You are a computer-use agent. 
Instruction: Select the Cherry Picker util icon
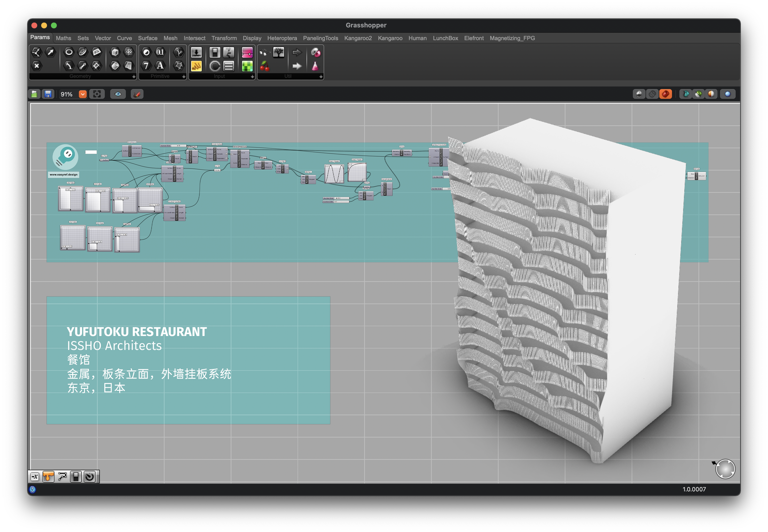(x=264, y=66)
